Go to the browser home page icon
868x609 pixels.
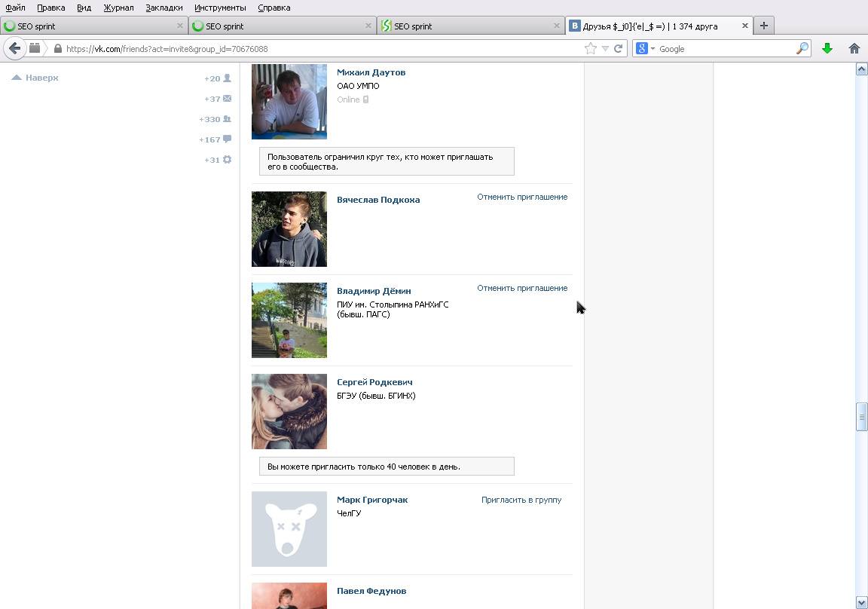click(x=854, y=49)
